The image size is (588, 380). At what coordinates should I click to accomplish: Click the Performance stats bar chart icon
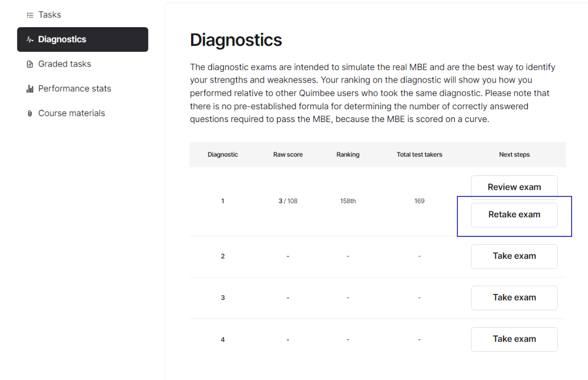tap(30, 89)
